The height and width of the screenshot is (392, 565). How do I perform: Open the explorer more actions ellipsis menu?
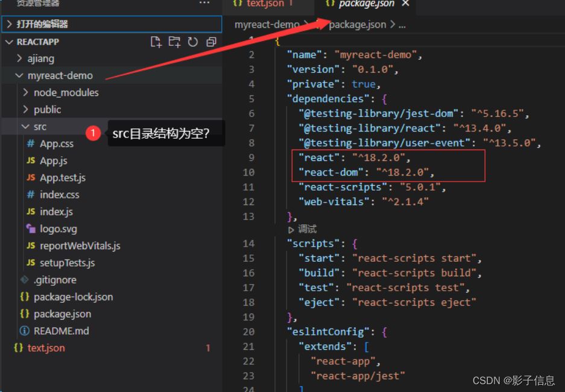204,4
